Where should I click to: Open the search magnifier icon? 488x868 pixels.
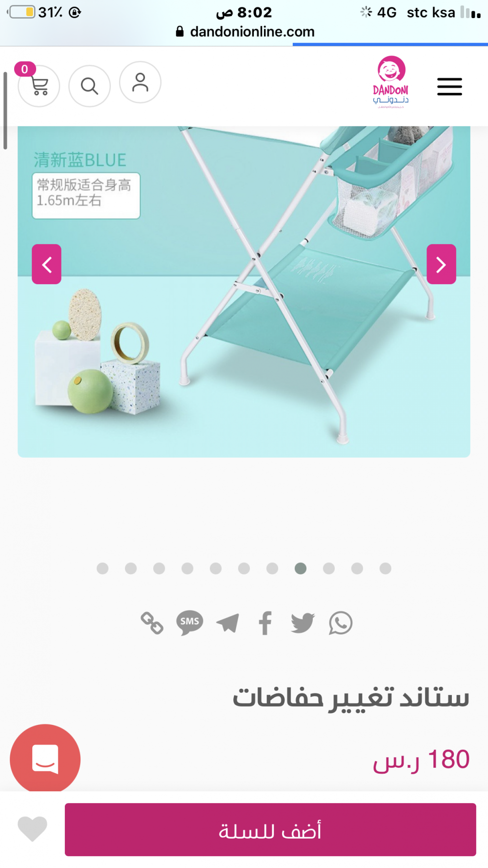tap(89, 86)
